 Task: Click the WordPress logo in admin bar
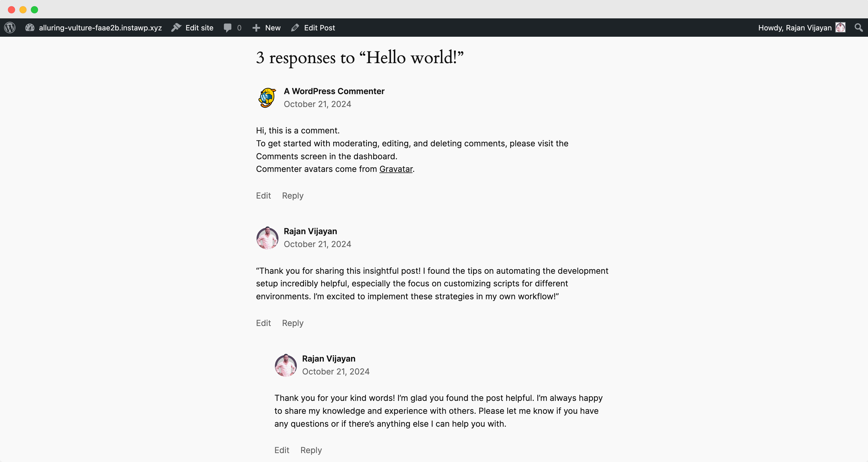click(10, 28)
